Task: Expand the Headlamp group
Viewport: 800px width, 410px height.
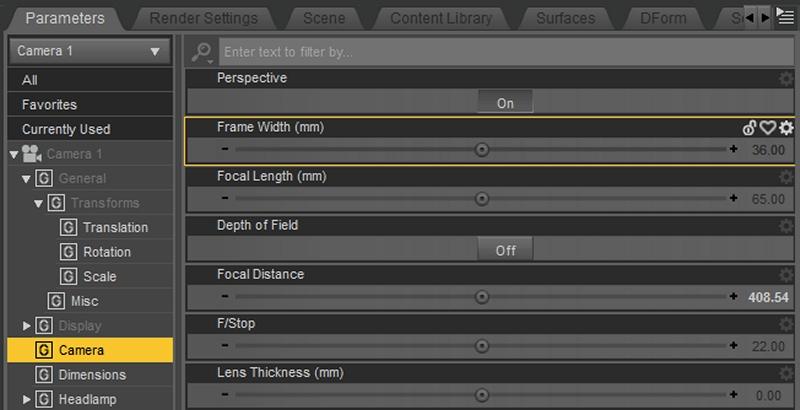Action: (27, 400)
